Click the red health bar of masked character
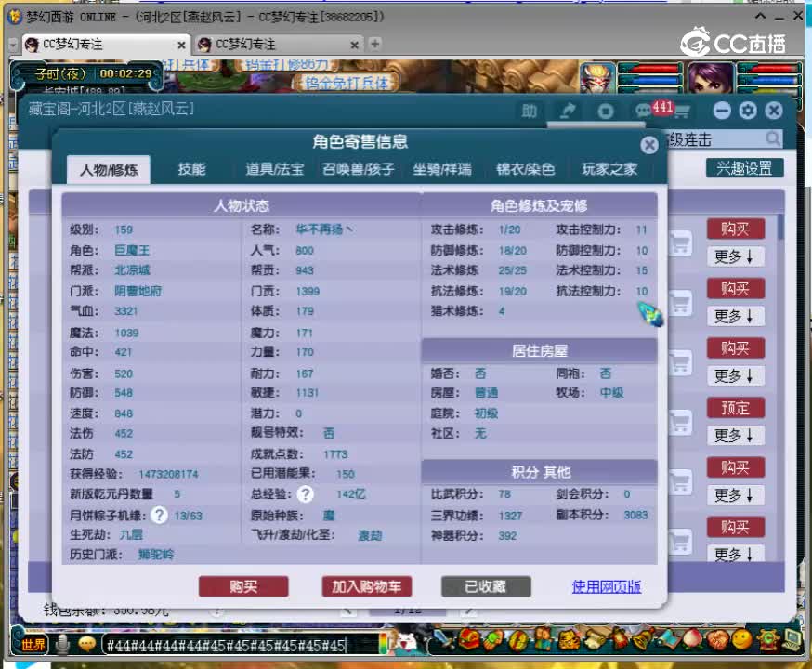The height and width of the screenshot is (669, 812). point(651,69)
